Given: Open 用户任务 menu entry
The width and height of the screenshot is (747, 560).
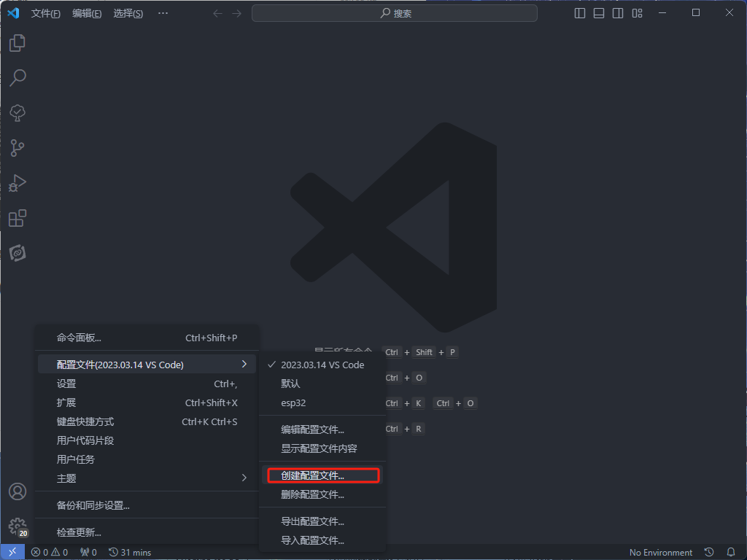Looking at the screenshot, I should pyautogui.click(x=147, y=459).
